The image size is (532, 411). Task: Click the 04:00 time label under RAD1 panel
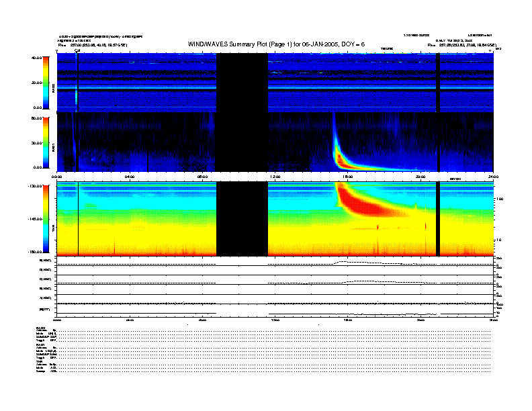point(130,177)
